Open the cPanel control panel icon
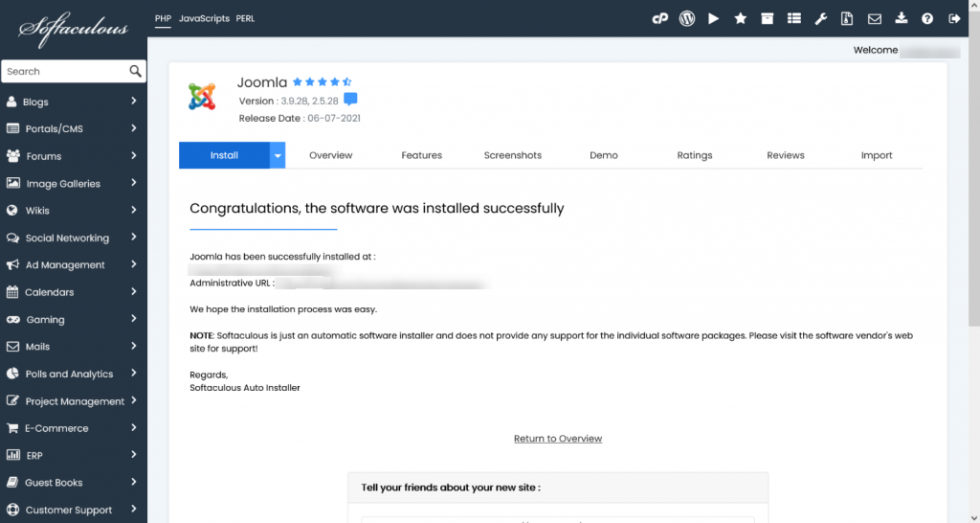980x523 pixels. 660,19
